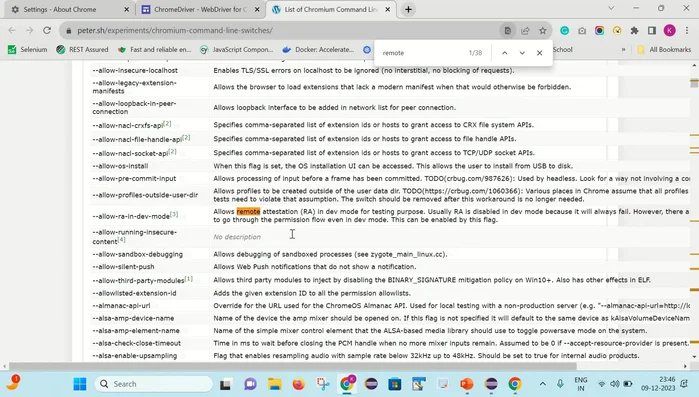Select the --alsa-enable-upsampling switch text
This screenshot has width=699, height=397.
point(135,356)
